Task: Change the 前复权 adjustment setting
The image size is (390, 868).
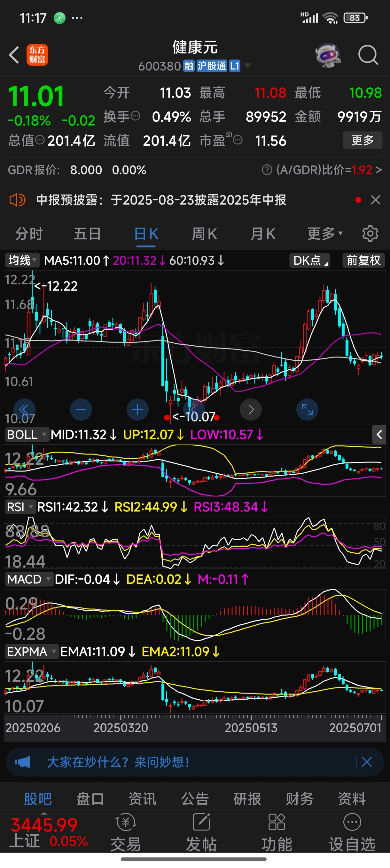Action: [x=363, y=261]
